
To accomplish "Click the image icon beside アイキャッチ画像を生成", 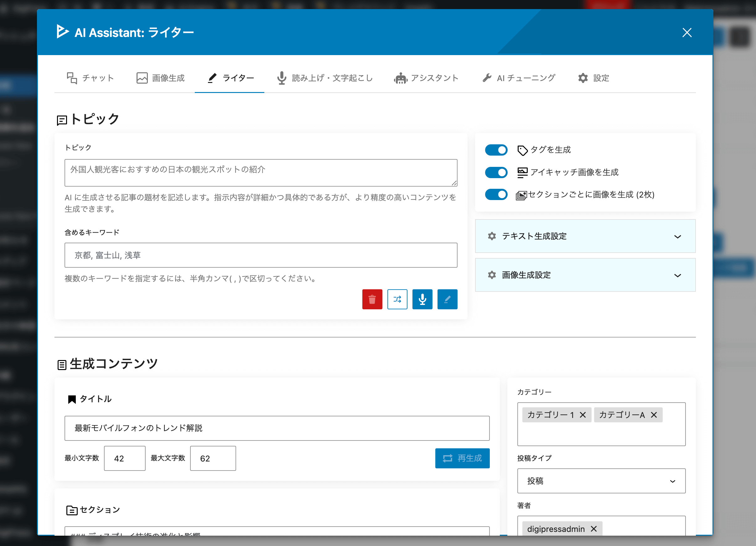I will [522, 172].
